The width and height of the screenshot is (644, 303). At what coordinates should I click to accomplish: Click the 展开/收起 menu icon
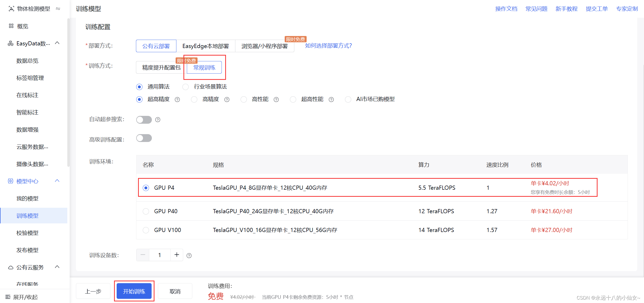point(8,297)
